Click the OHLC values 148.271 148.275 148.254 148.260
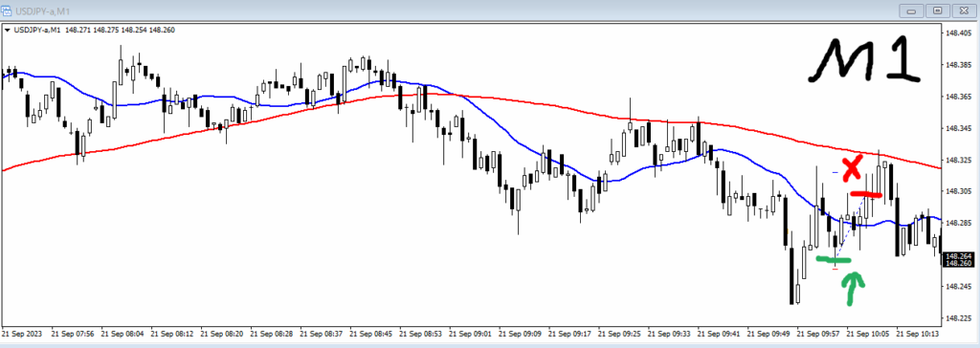This screenshot has width=980, height=348. point(120,30)
